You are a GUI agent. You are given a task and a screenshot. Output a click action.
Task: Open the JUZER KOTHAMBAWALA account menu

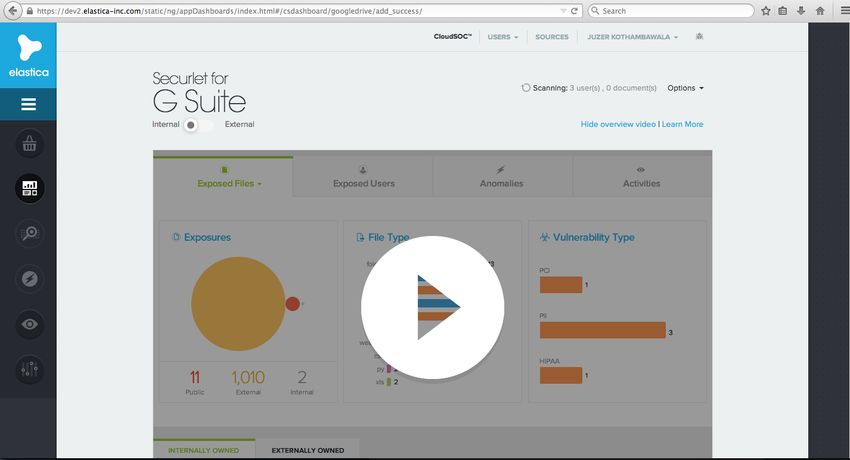(632, 37)
